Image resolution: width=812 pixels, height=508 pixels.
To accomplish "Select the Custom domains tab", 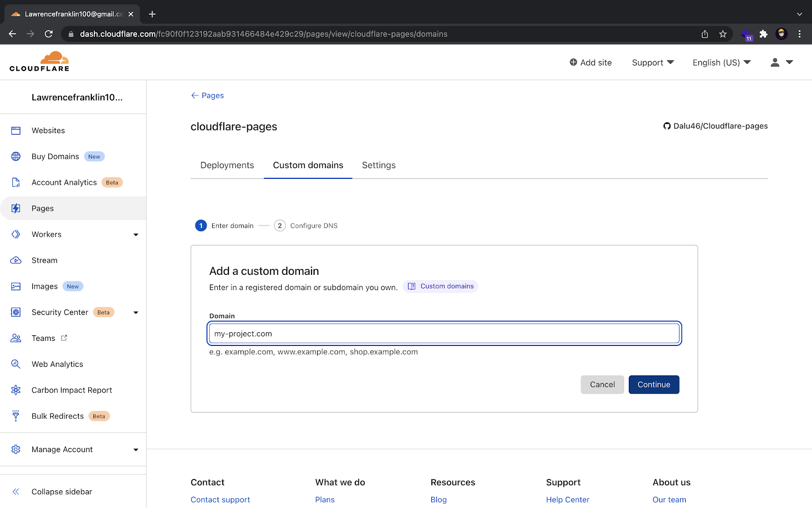I will [x=308, y=165].
